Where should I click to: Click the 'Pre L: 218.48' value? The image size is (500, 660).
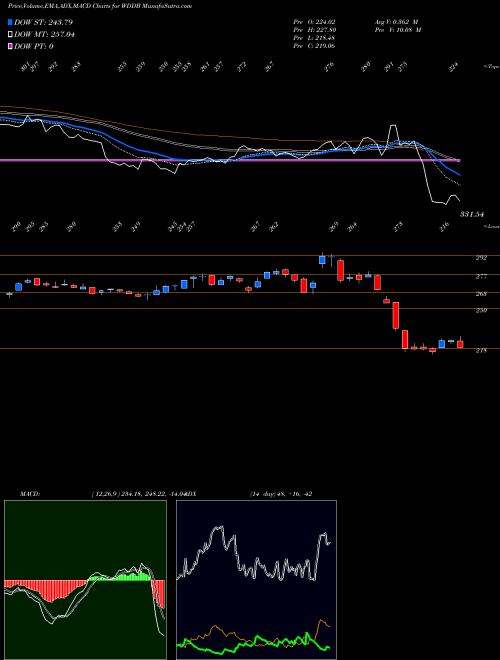(x=314, y=38)
